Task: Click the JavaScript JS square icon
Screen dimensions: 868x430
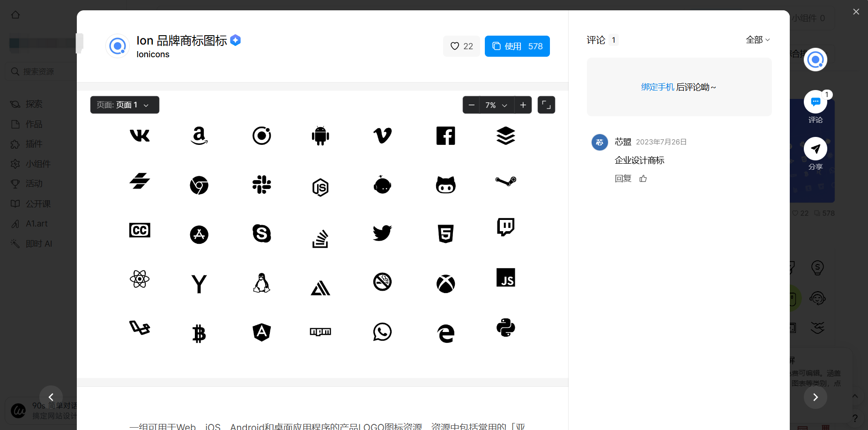Action: tap(505, 278)
